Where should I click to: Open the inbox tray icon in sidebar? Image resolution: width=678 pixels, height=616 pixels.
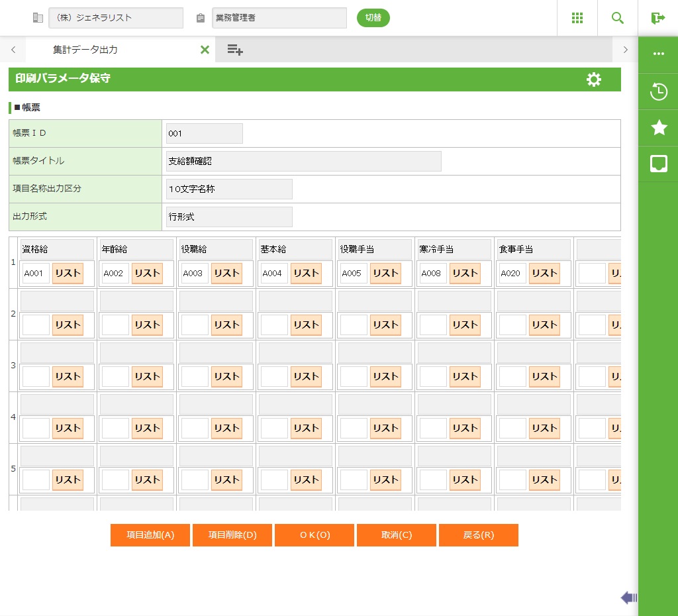[x=658, y=164]
